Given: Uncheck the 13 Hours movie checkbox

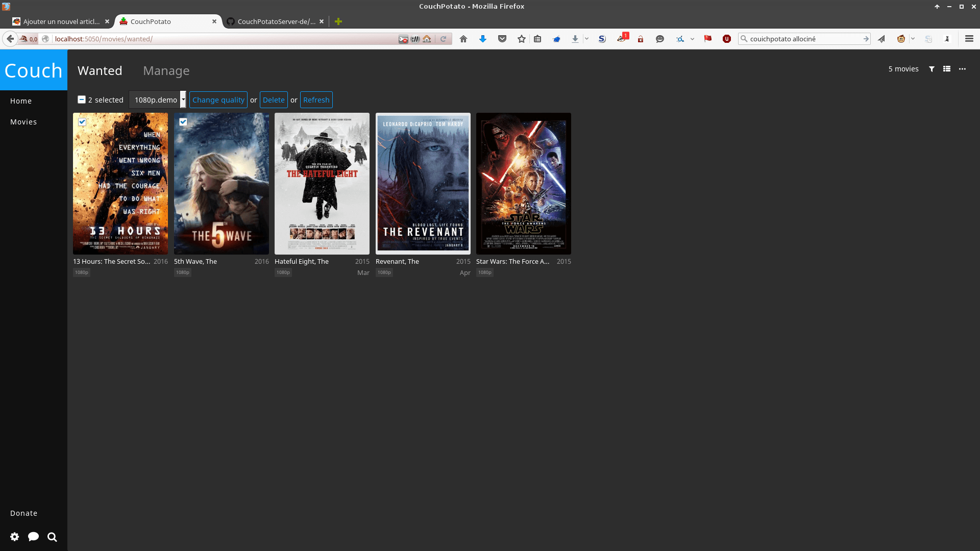Looking at the screenshot, I should (x=82, y=122).
